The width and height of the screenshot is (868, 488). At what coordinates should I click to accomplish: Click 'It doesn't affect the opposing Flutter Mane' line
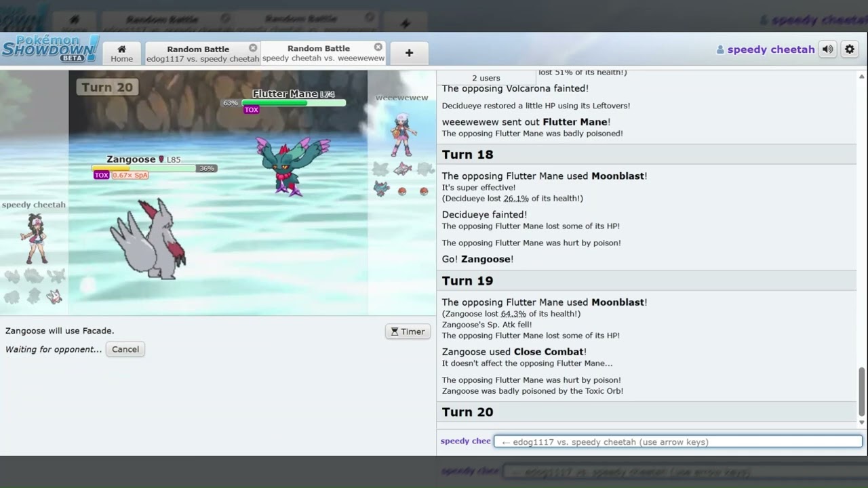[x=527, y=363]
